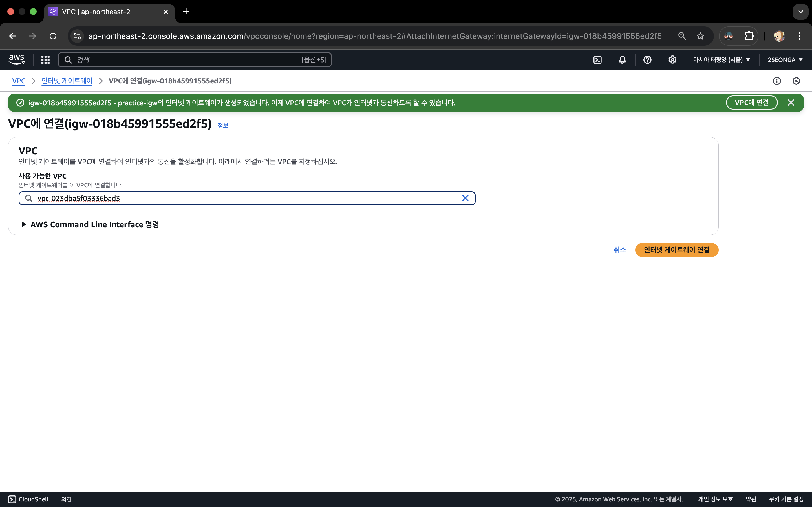Bookmark this page with the star icon
This screenshot has width=812, height=507.
pos(700,36)
